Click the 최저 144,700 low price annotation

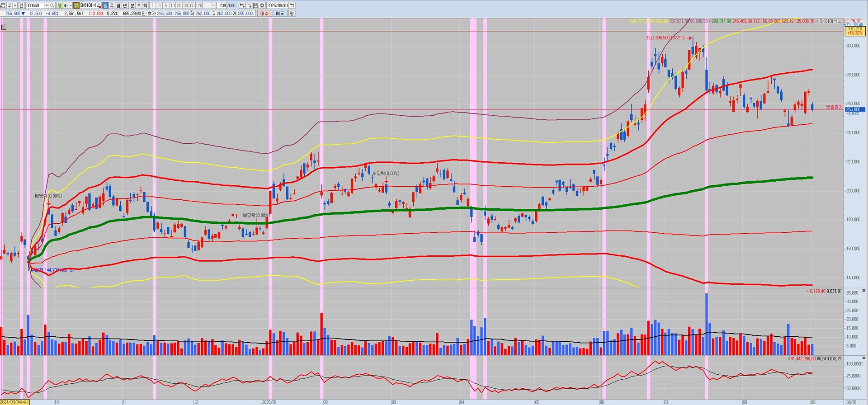[x=53, y=270]
